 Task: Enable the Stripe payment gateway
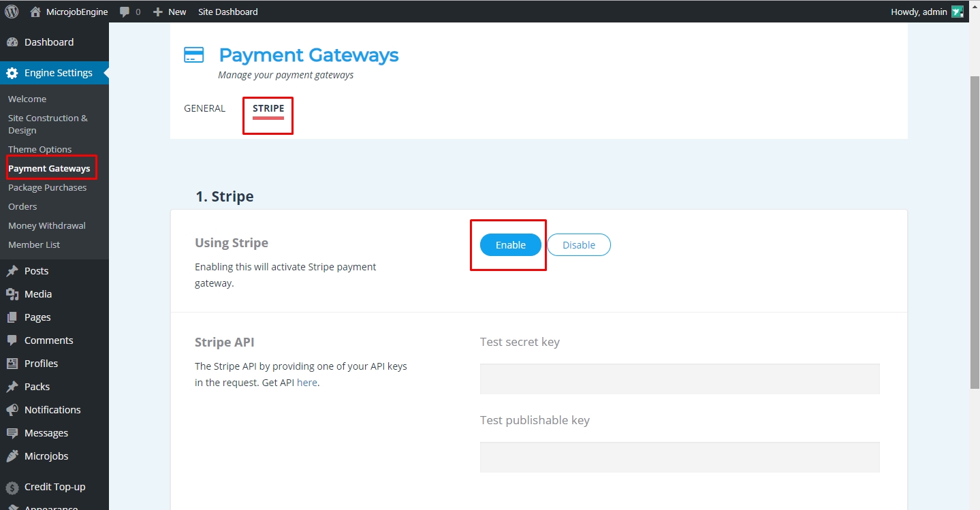(x=510, y=245)
